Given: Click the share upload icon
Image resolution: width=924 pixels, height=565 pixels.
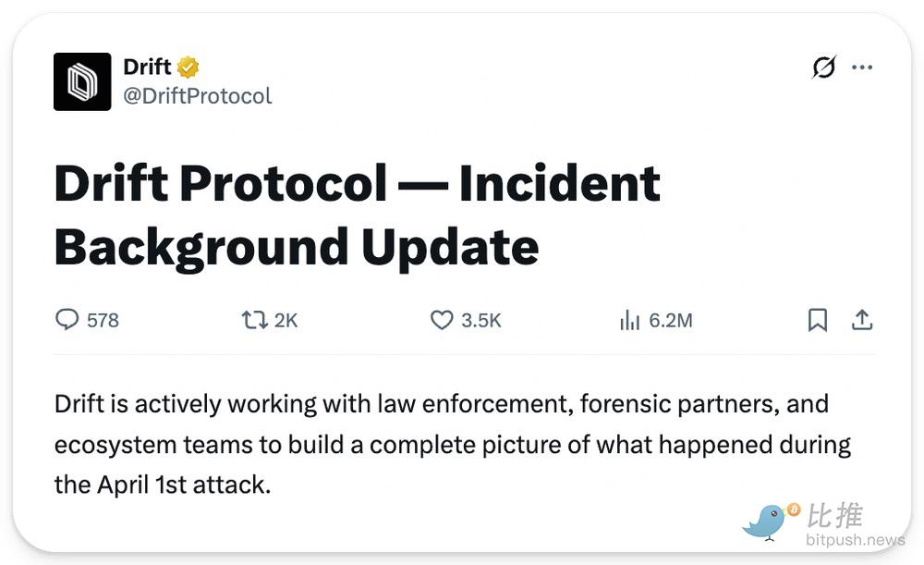Looking at the screenshot, I should [x=862, y=320].
